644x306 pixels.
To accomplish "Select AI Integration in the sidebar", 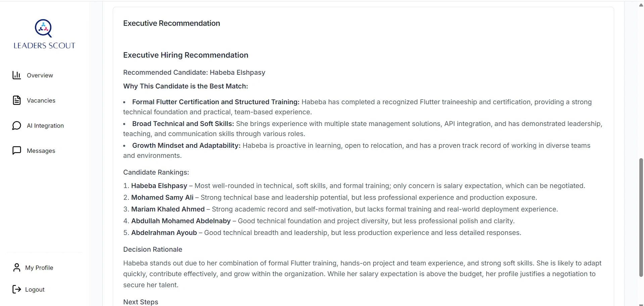I will coord(45,126).
